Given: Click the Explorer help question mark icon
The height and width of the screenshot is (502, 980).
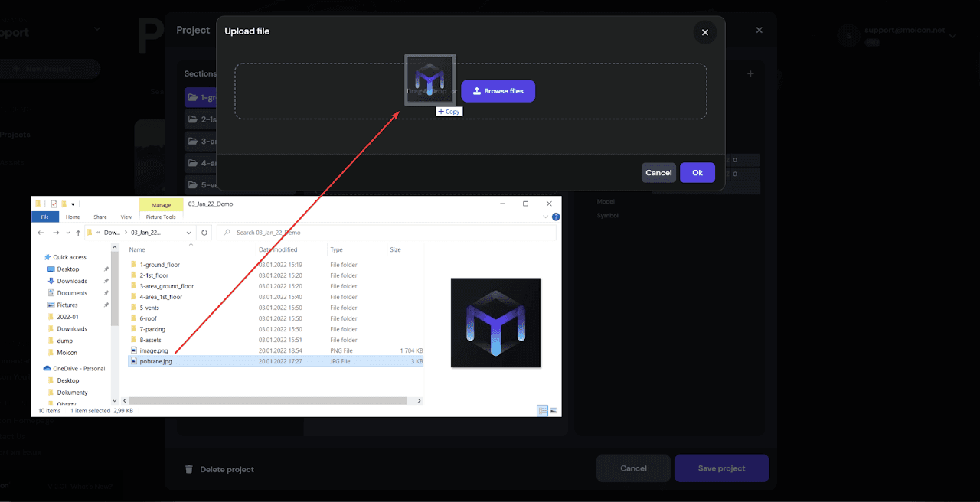Looking at the screenshot, I should (x=556, y=217).
